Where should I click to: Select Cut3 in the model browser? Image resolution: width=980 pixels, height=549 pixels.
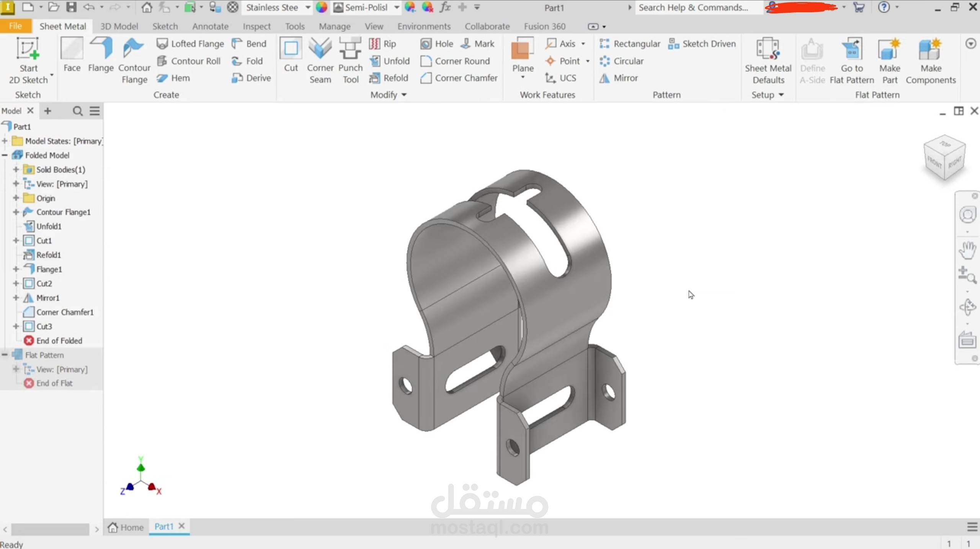[44, 326]
